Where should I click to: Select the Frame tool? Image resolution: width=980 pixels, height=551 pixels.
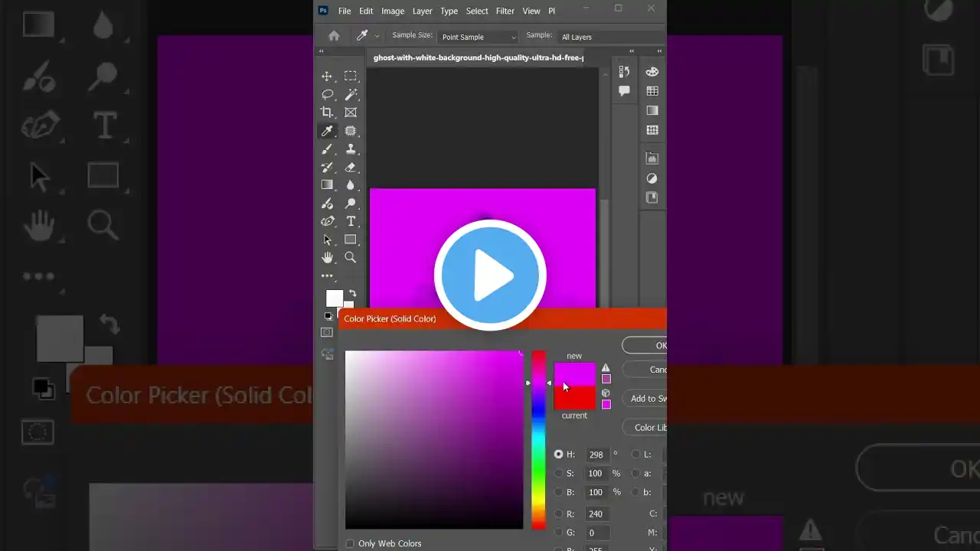point(351,112)
